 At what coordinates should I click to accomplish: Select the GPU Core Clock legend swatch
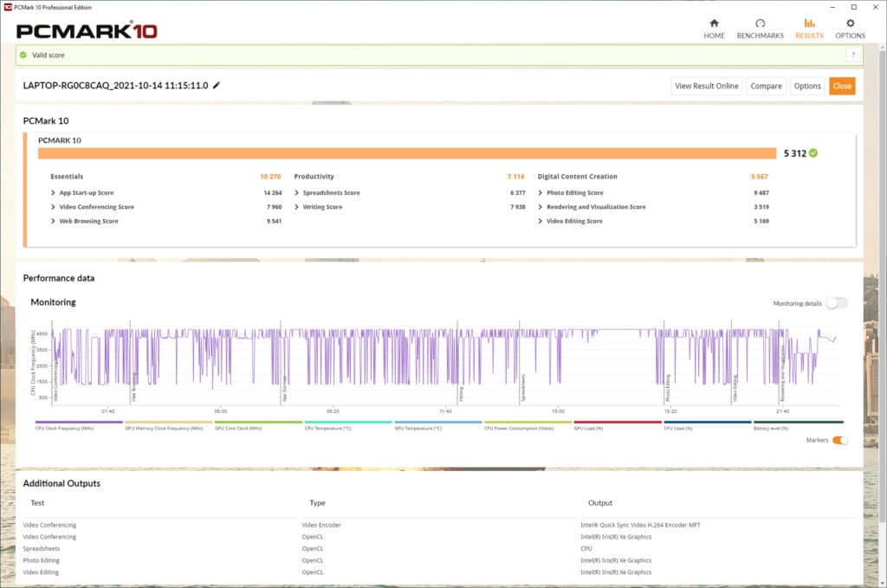click(258, 422)
